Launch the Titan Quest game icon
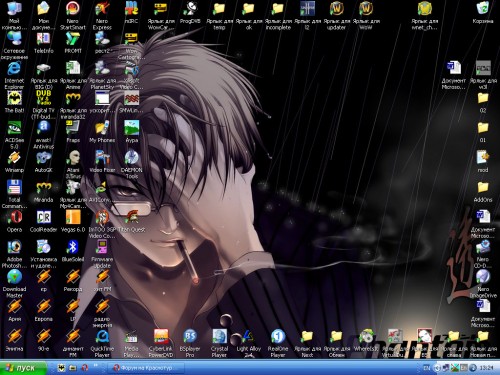500x375 pixels. tap(131, 218)
